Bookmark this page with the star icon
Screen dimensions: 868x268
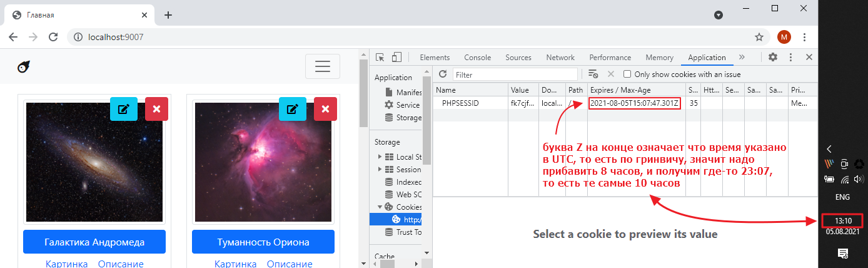coord(759,37)
